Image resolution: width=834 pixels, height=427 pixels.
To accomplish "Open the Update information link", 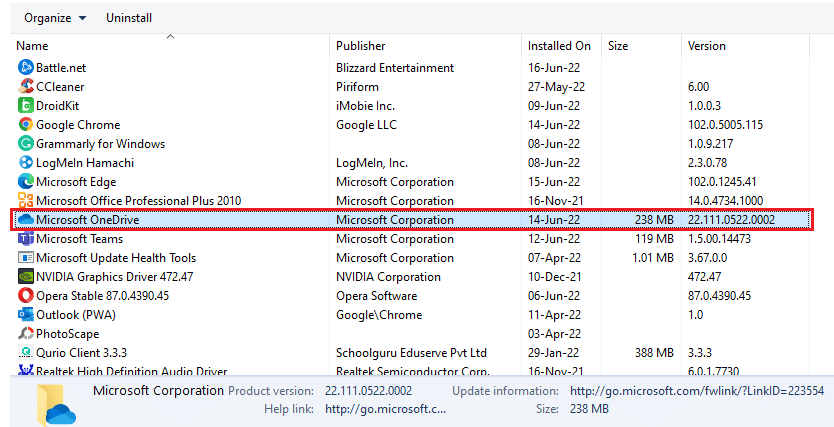I will [x=697, y=391].
